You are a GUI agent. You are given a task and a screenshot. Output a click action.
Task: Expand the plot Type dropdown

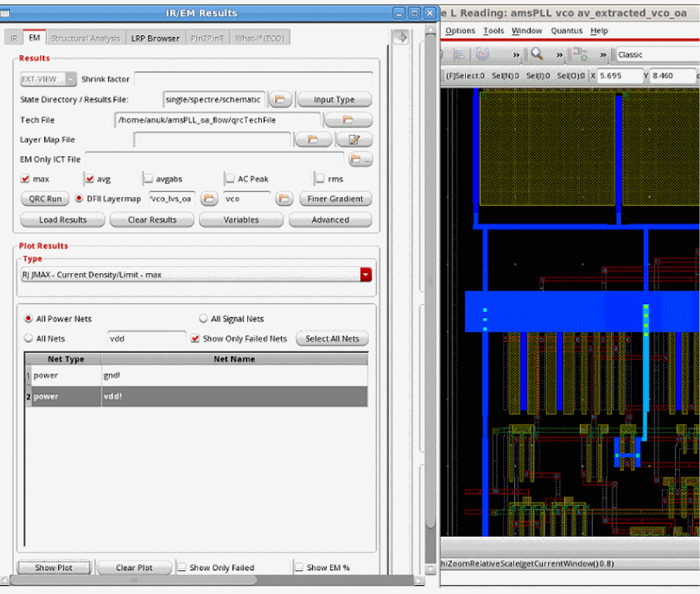click(x=366, y=275)
